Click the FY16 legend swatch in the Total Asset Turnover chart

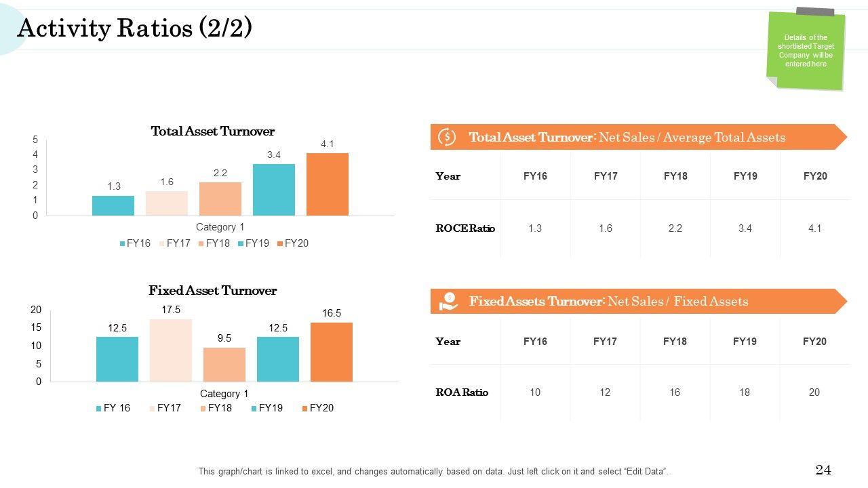click(123, 243)
